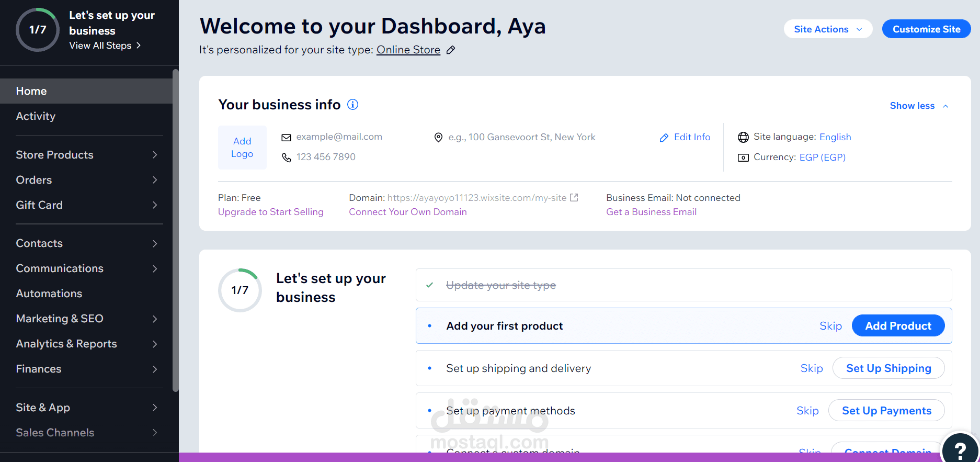Select the completed Update your site type step
Viewport: 980px width, 462px height.
coord(683,285)
